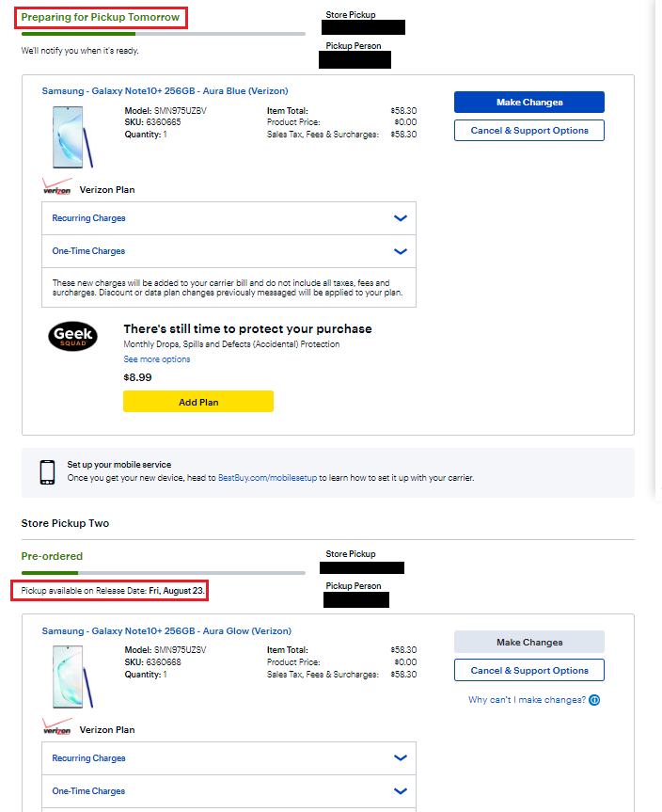Click the Verizon logo in the Aura Blue order
Viewport: 662px width, 812px height.
(x=57, y=187)
